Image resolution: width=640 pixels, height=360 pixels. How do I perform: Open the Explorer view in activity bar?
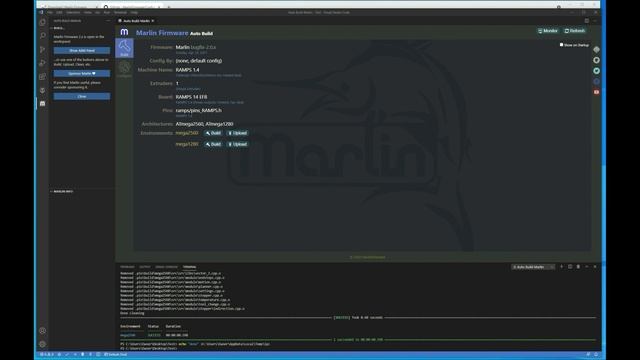coord(42,23)
